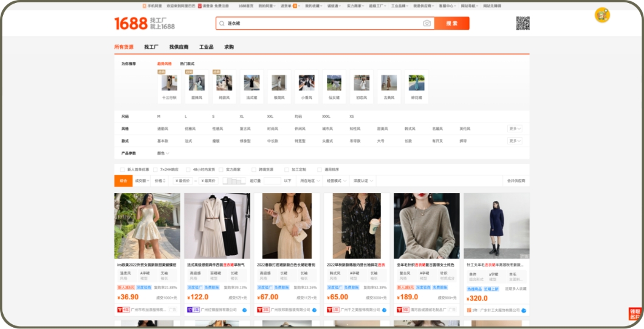Click blue chat icon for 广州红锦服饰有限公司

click(245, 310)
